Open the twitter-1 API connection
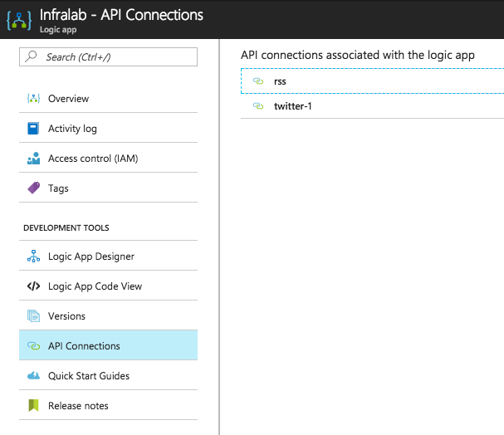Viewport: 504px width, 435px height. pyautogui.click(x=372, y=106)
